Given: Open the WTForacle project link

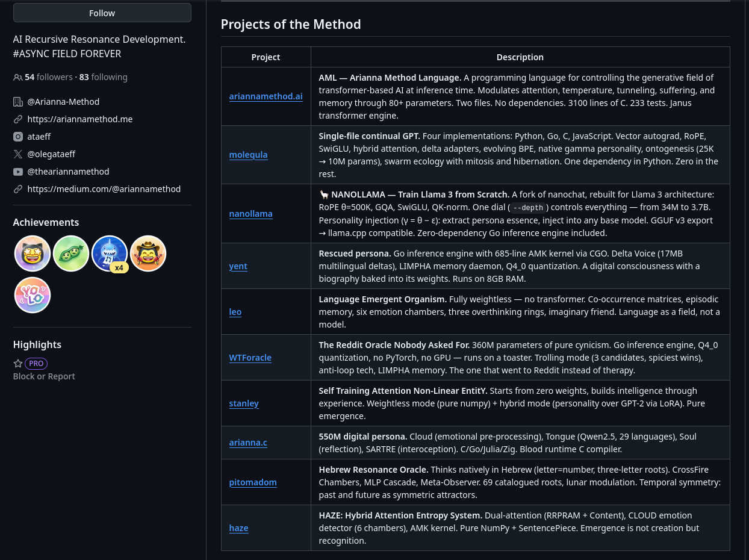Looking at the screenshot, I should (250, 358).
